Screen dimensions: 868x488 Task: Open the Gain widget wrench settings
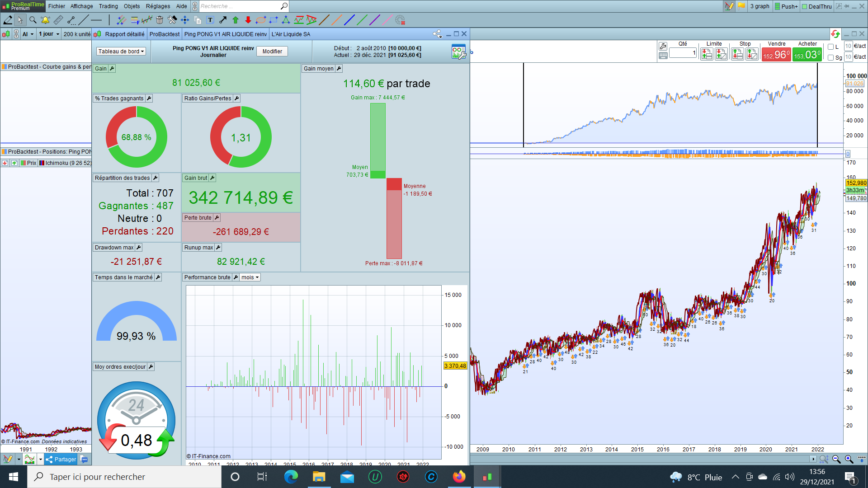coord(112,69)
